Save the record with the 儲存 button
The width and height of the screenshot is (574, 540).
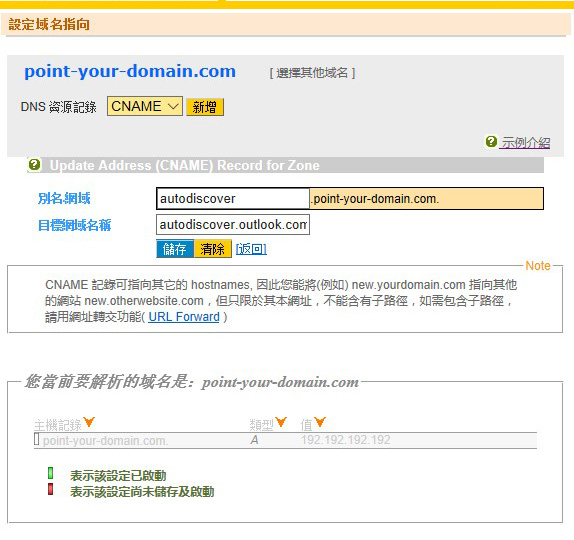coord(175,249)
